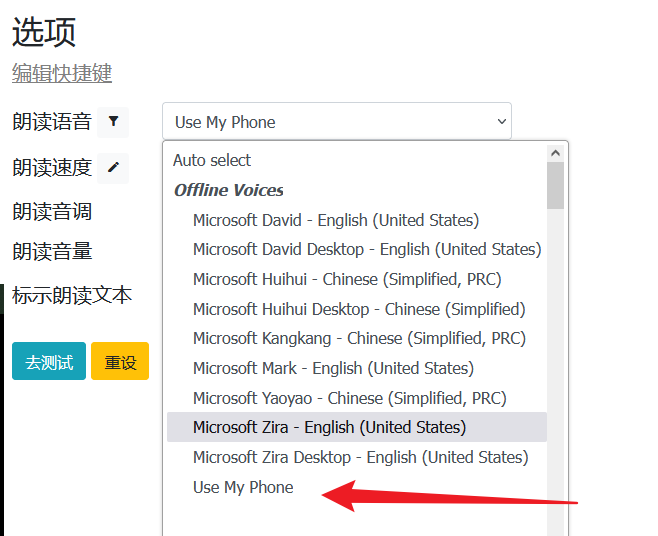Click the pencil edit icon beside 朗读速度
Screen dimensions: 658x536
[113, 167]
